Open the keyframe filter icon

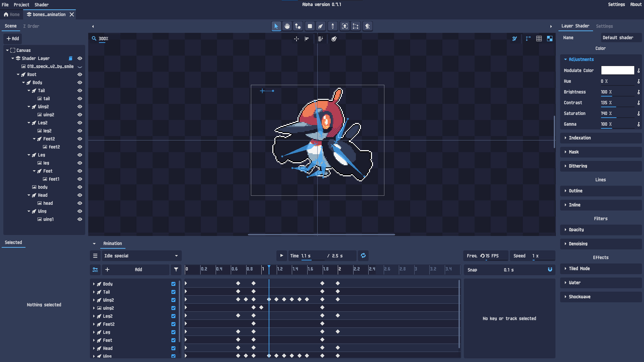pyautogui.click(x=176, y=269)
